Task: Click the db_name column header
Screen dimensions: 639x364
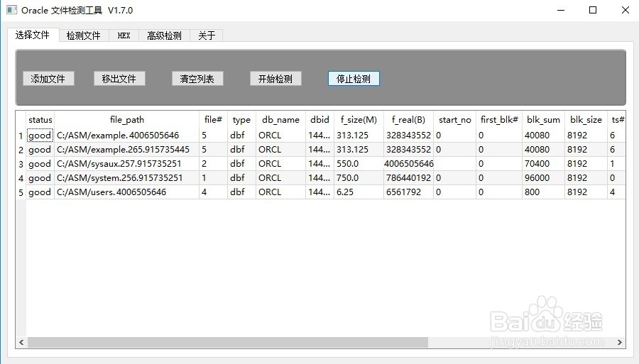Action: coord(280,120)
